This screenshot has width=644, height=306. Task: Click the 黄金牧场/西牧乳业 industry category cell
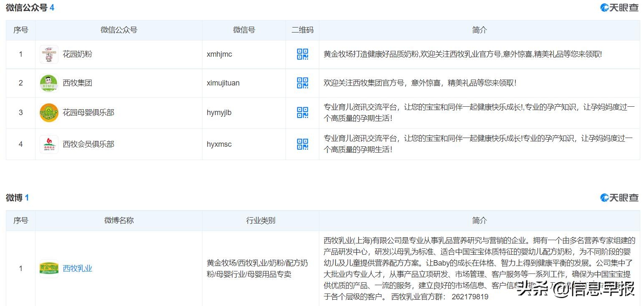click(x=257, y=268)
